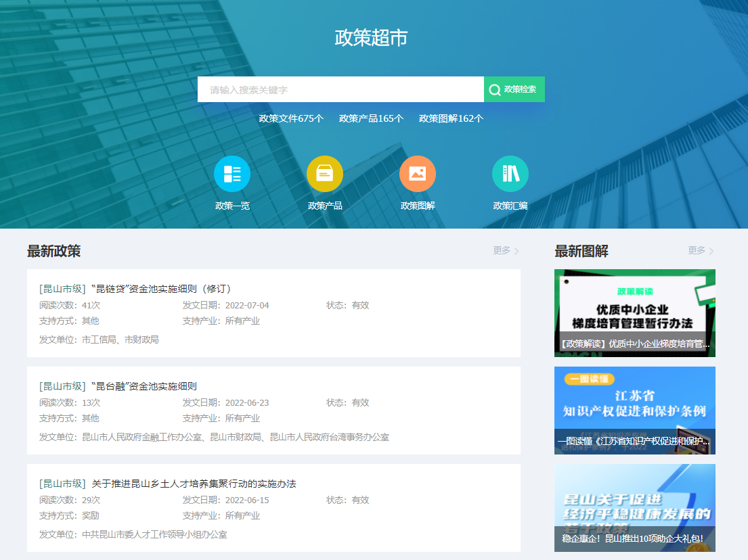Click the 政策汇编 text label
Viewport: 748px width, 560px height.
point(510,206)
